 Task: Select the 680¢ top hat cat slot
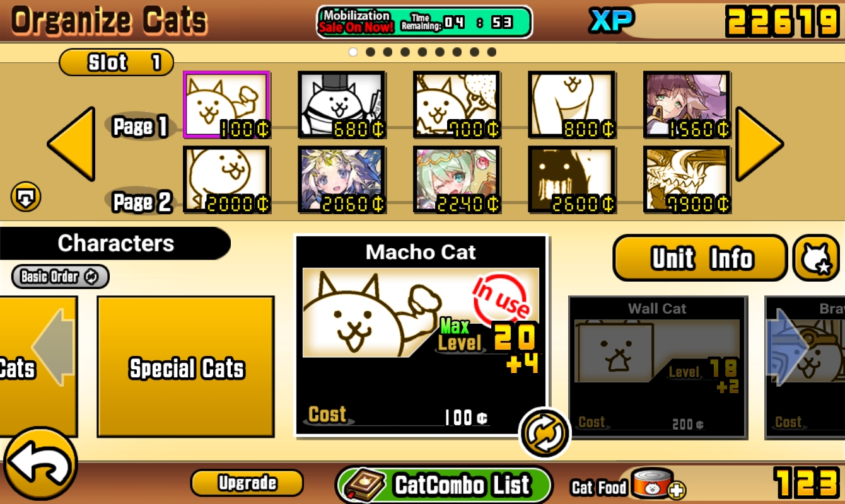click(x=342, y=105)
